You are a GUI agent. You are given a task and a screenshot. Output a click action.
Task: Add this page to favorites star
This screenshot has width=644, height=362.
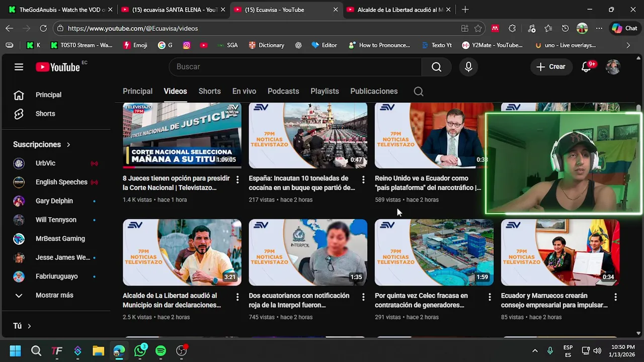coord(478,29)
